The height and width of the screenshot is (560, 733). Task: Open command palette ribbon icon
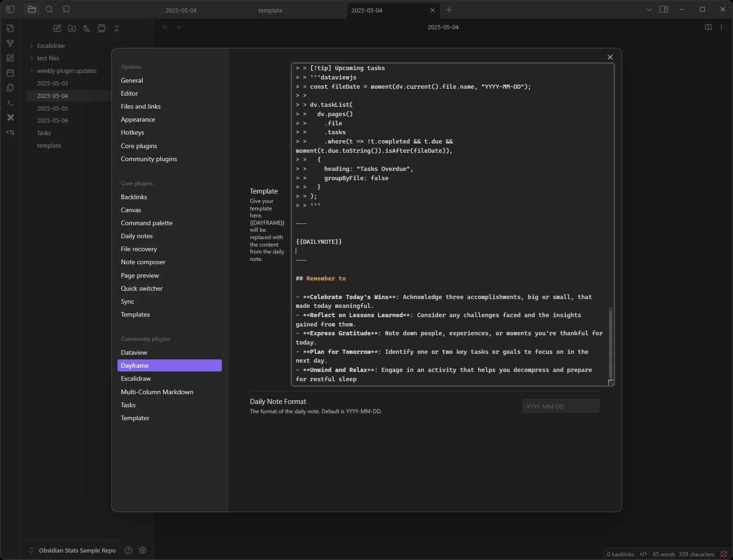10,103
